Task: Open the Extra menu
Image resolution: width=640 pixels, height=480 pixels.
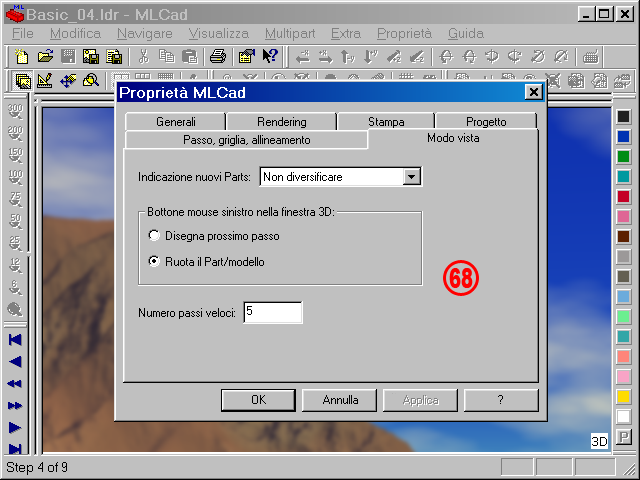Action: click(x=346, y=33)
